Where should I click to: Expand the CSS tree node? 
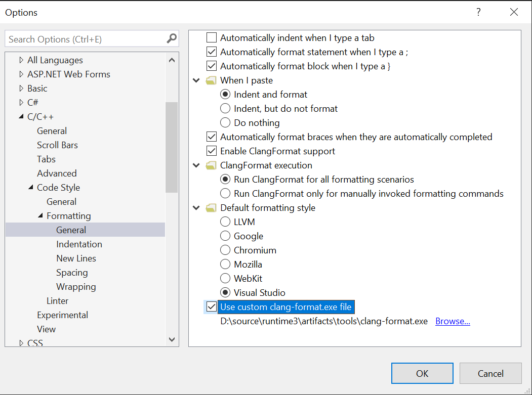tap(21, 343)
